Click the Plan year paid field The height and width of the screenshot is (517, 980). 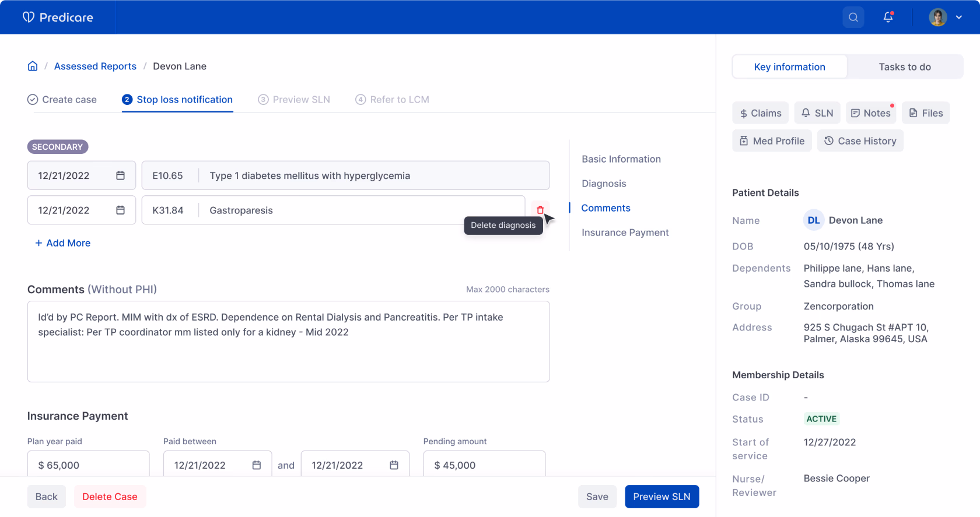88,465
